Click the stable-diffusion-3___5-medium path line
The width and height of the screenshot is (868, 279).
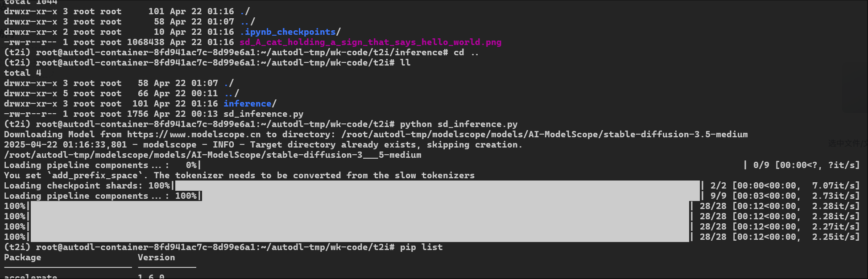pos(212,155)
